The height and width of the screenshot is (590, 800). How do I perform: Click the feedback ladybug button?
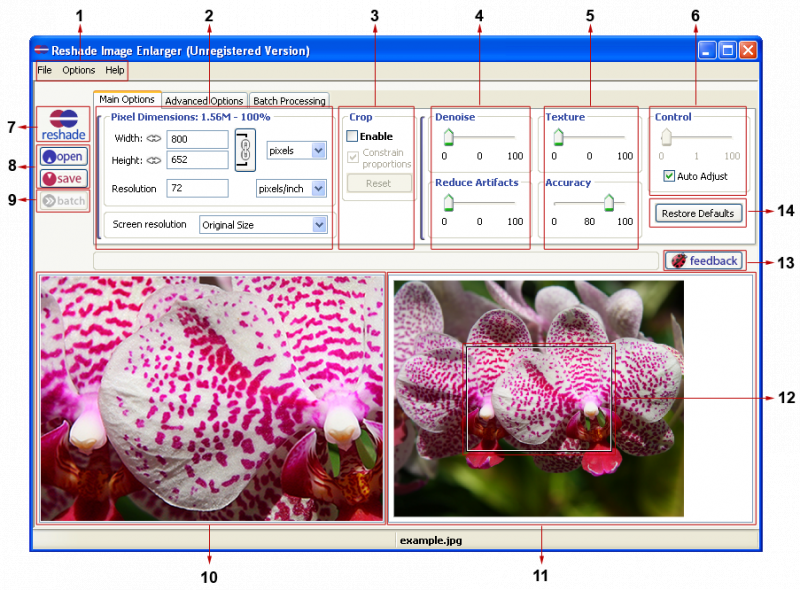(x=704, y=261)
